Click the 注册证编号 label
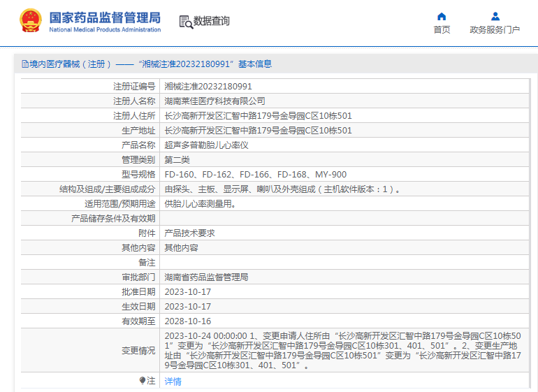The image size is (538, 392). pyautogui.click(x=134, y=87)
